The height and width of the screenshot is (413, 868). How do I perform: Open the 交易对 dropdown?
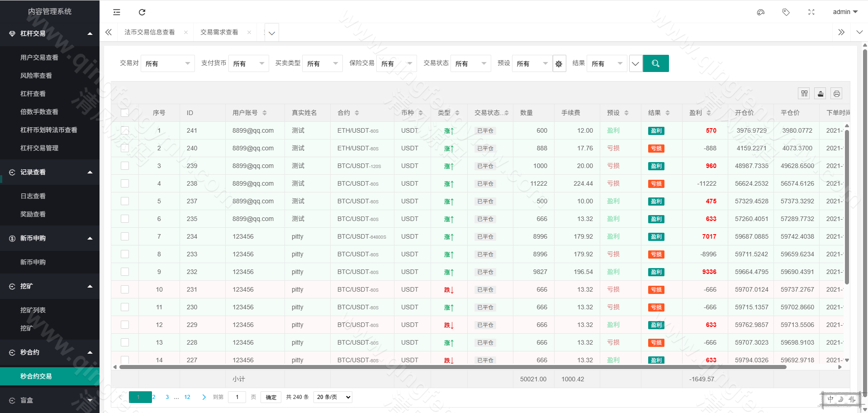[x=168, y=64]
